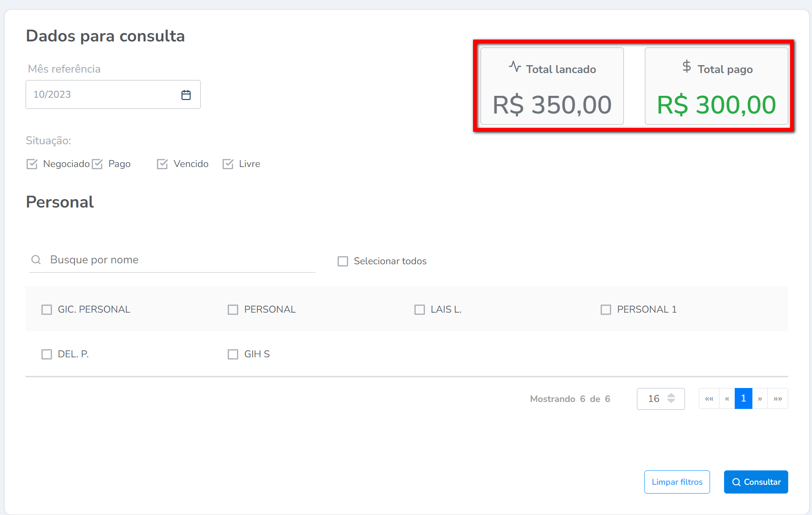Go to the next page arrow
Screen dimensions: 812x515
[760, 399]
